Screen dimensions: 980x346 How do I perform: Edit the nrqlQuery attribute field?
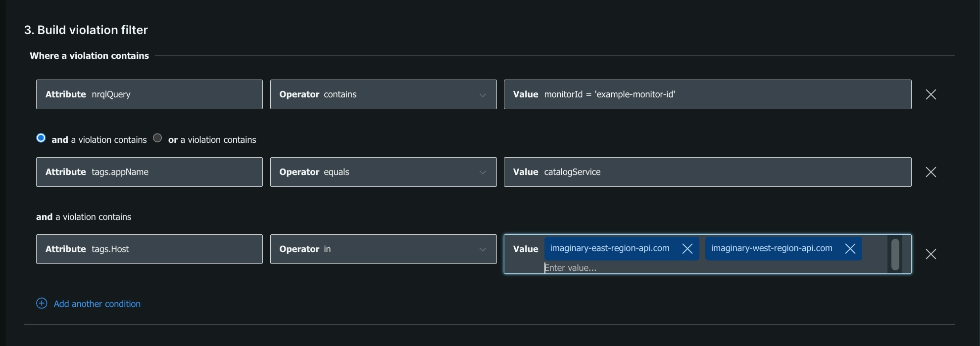(x=149, y=94)
